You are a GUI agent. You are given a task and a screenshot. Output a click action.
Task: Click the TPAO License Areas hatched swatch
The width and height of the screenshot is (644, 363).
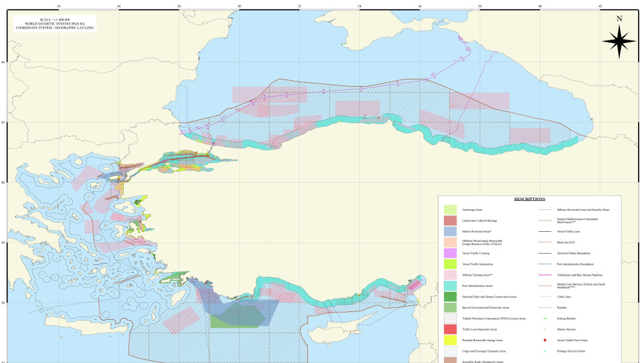(x=450, y=318)
